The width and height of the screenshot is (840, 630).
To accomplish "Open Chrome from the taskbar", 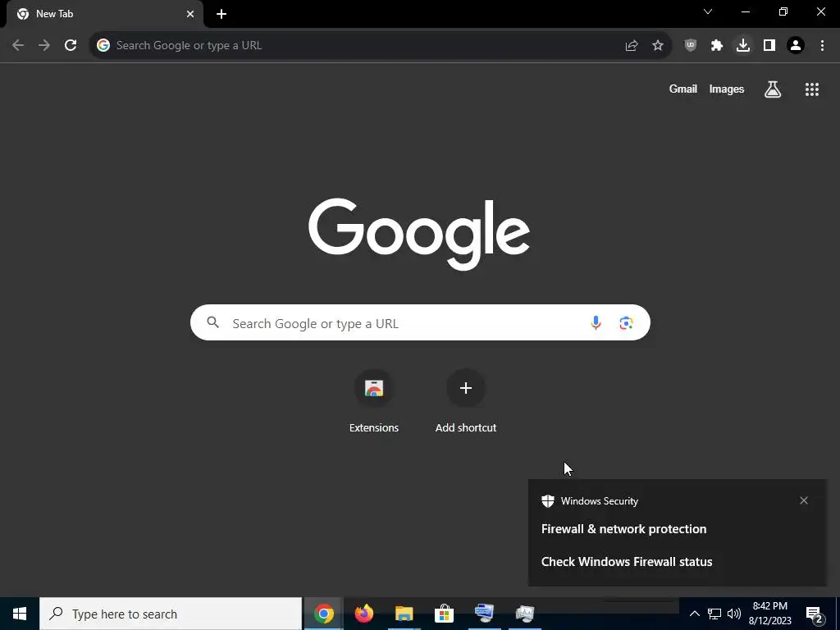I will point(323,614).
